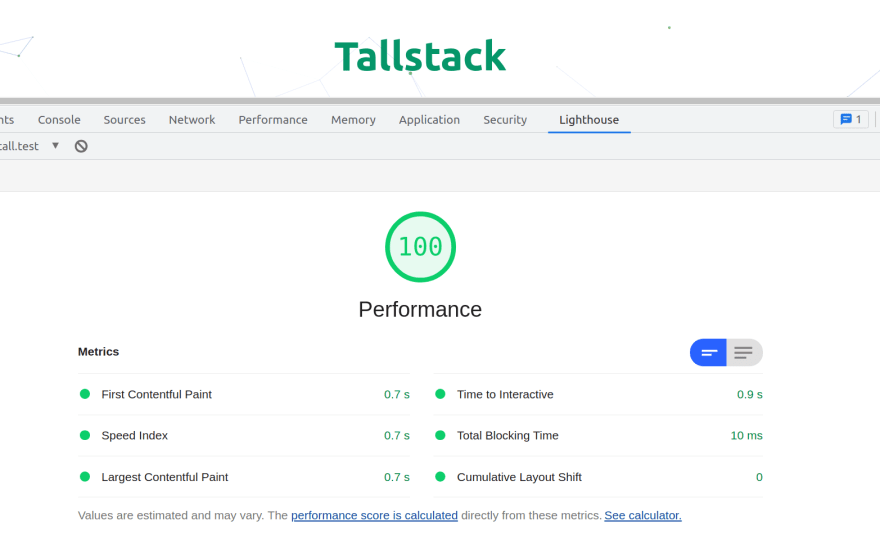The image size is (880, 539).
Task: Switch metrics to compact summary view
Action: pyautogui.click(x=708, y=353)
